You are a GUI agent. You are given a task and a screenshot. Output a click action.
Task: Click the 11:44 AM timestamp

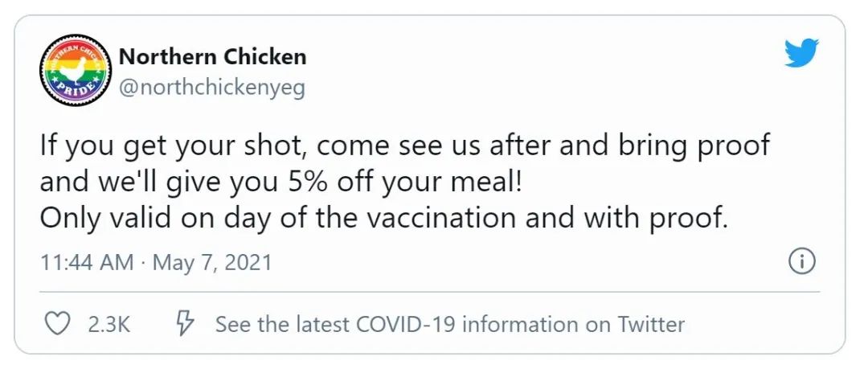click(87, 262)
